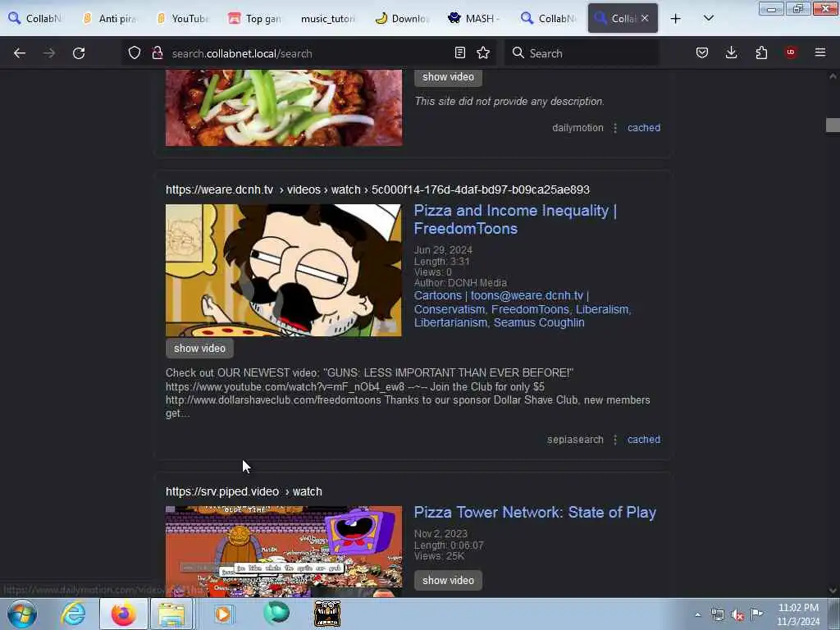Image resolution: width=840 pixels, height=630 pixels.
Task: Go back to the previous page
Action: [20, 53]
